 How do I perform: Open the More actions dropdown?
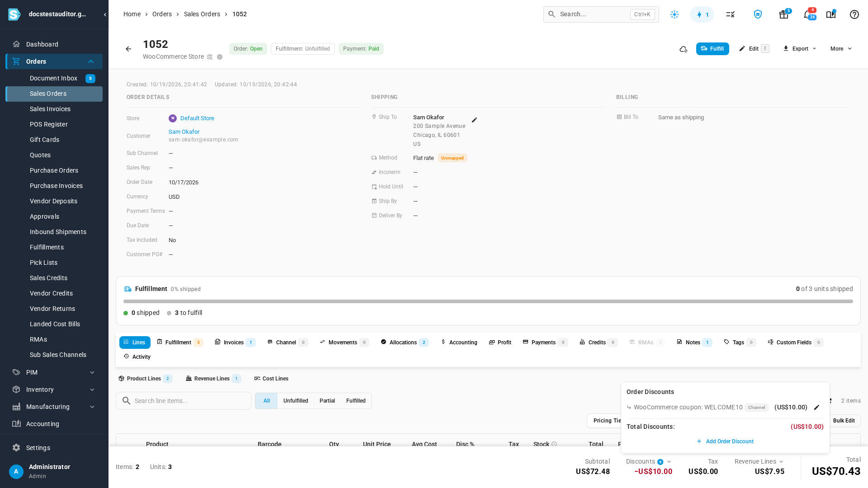click(841, 49)
